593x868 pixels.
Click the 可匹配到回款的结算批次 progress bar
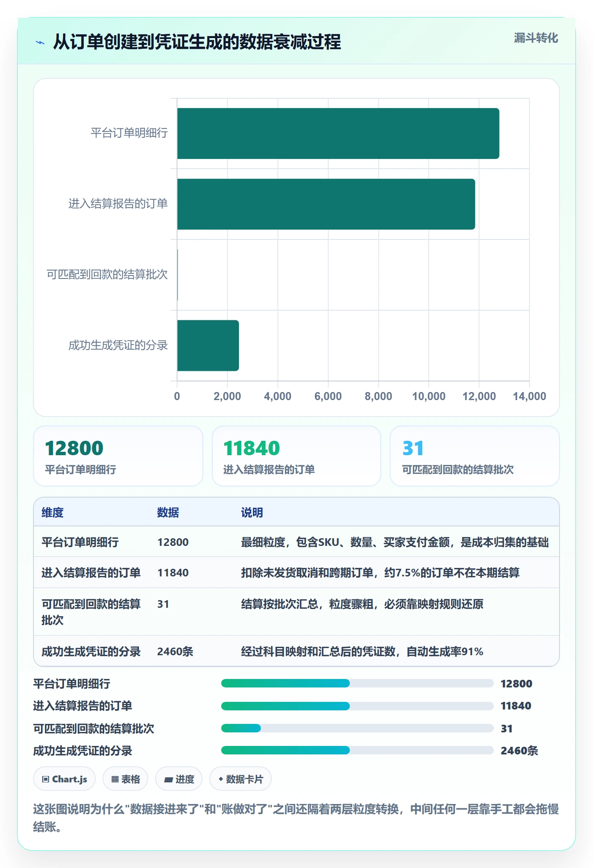click(x=357, y=728)
